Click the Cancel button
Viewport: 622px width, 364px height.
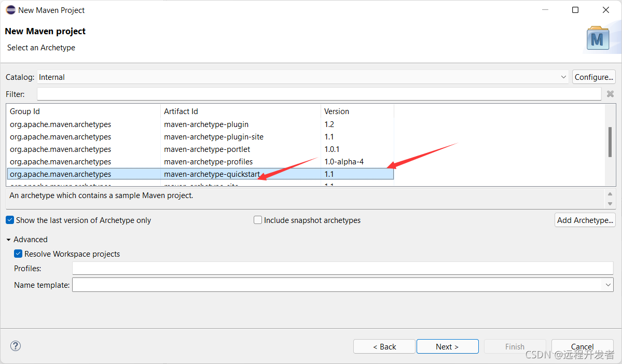[583, 346]
